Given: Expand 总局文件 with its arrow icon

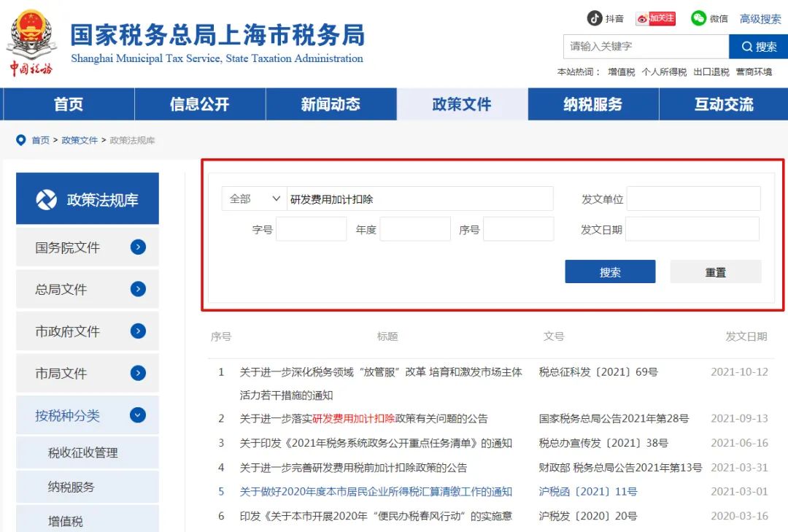Looking at the screenshot, I should point(138,289).
